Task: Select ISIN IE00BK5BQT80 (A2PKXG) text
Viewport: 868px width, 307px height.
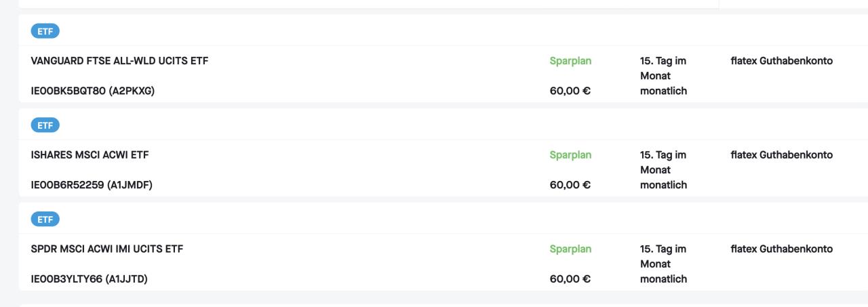Action: [93, 91]
